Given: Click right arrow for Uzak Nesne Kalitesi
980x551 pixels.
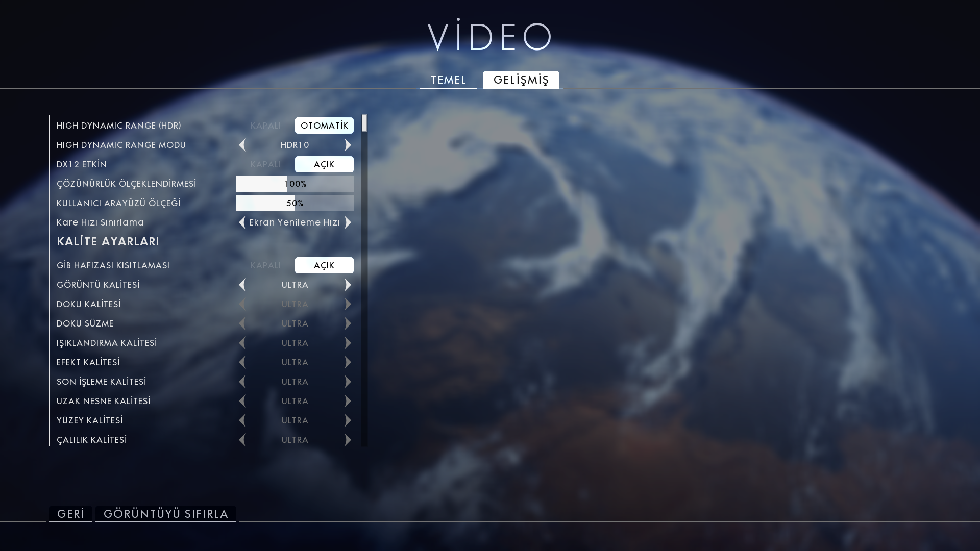Looking at the screenshot, I should point(348,401).
